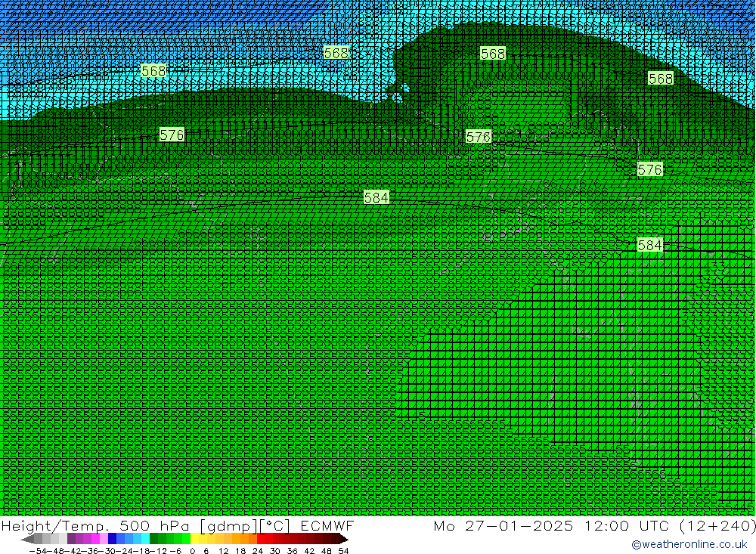Click the leftmost '576' contour label
Screen dimensions: 756x554
click(172, 135)
